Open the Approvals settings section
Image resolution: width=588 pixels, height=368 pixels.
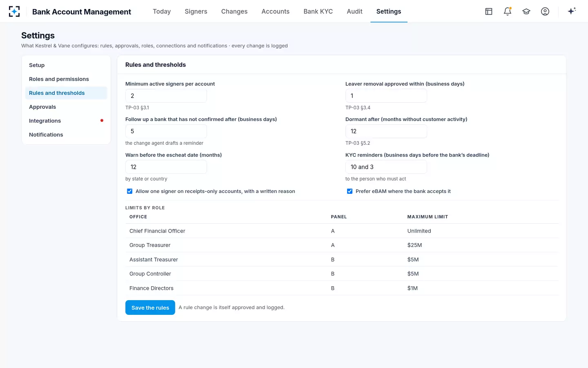coord(66,107)
